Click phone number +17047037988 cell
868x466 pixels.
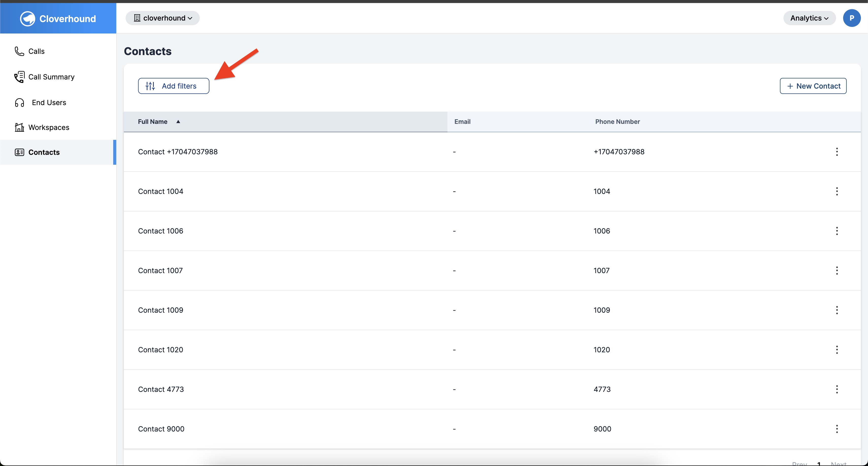coord(619,152)
